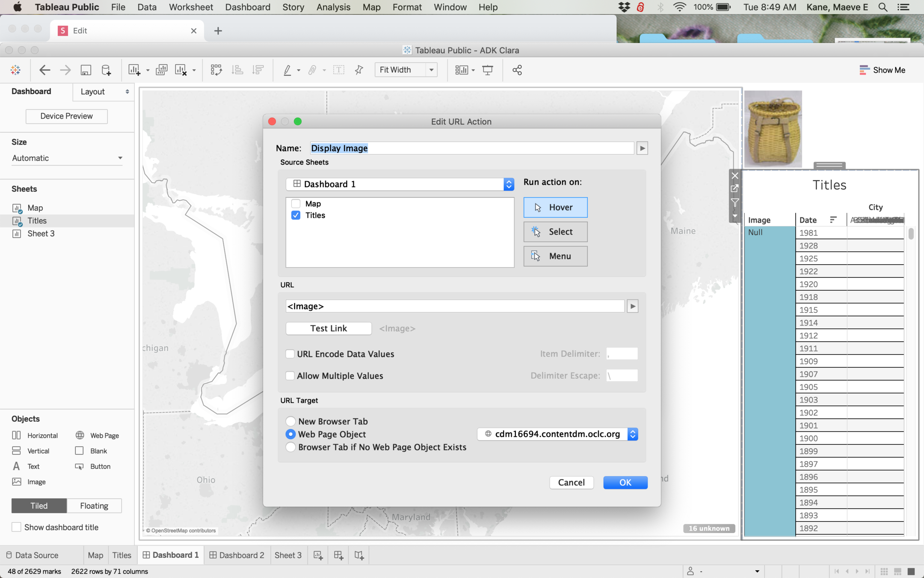Click the swap rows and columns icon
The width and height of the screenshot is (924, 578).
pyautogui.click(x=216, y=70)
